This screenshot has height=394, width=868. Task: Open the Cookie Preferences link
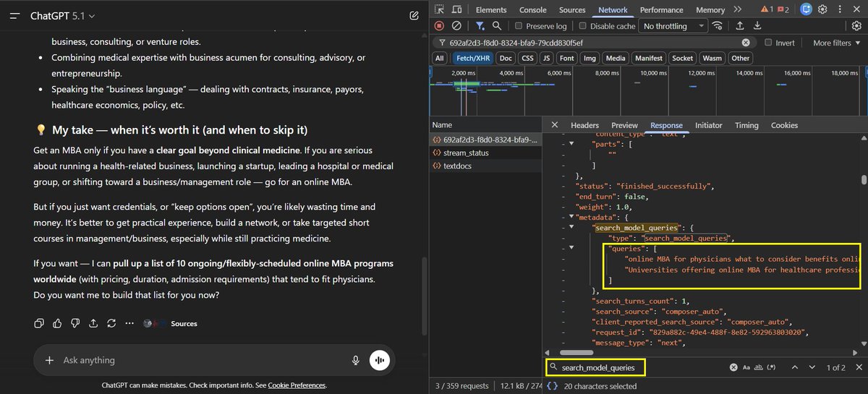coord(297,385)
